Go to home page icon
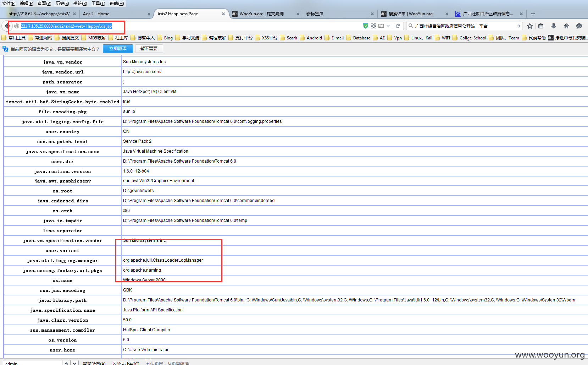The width and height of the screenshot is (588, 365). coord(566,26)
